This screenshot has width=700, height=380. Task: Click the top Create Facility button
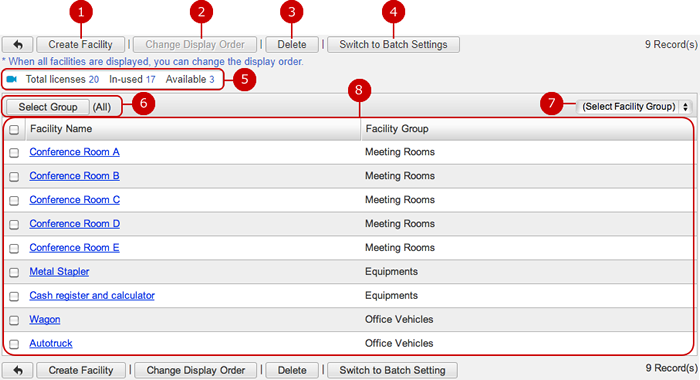pos(80,45)
